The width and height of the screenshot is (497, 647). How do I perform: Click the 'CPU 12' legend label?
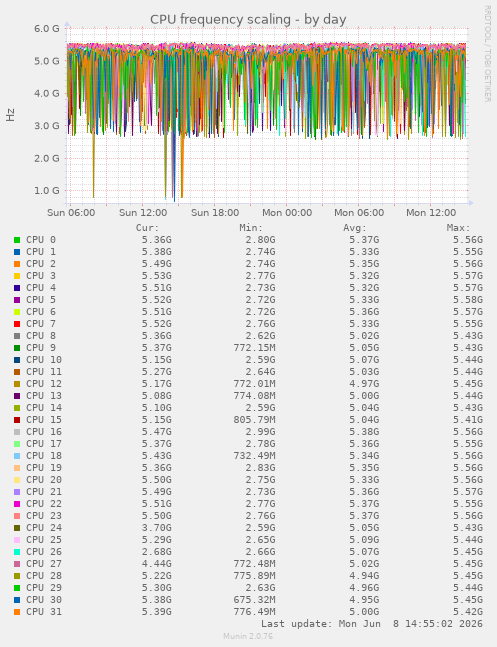click(44, 384)
